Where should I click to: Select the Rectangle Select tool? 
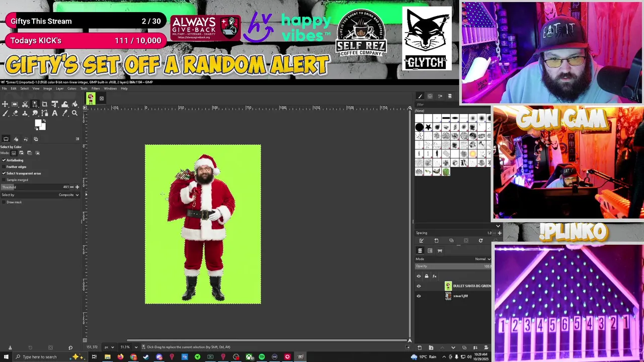pyautogui.click(x=15, y=104)
